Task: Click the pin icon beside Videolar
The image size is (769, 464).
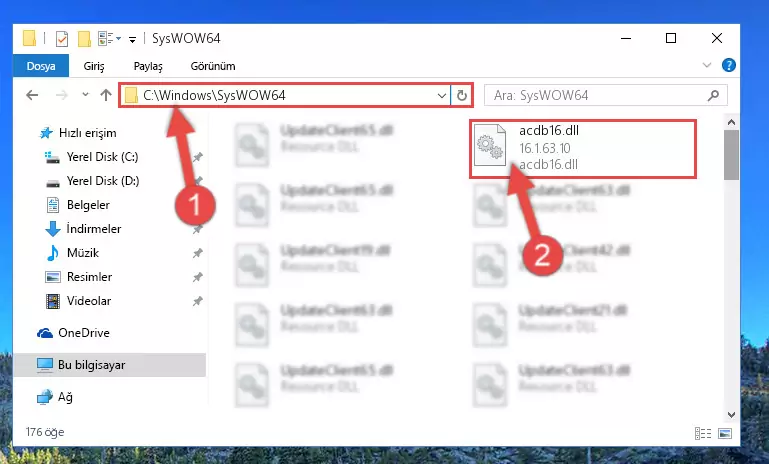Action: click(197, 302)
